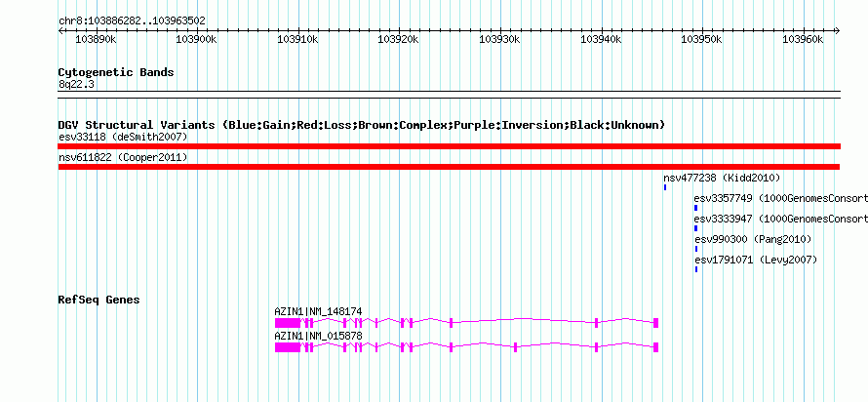Screen dimensions: 868x402
Task: Click the 103950k ruler tick label
Action: click(702, 40)
